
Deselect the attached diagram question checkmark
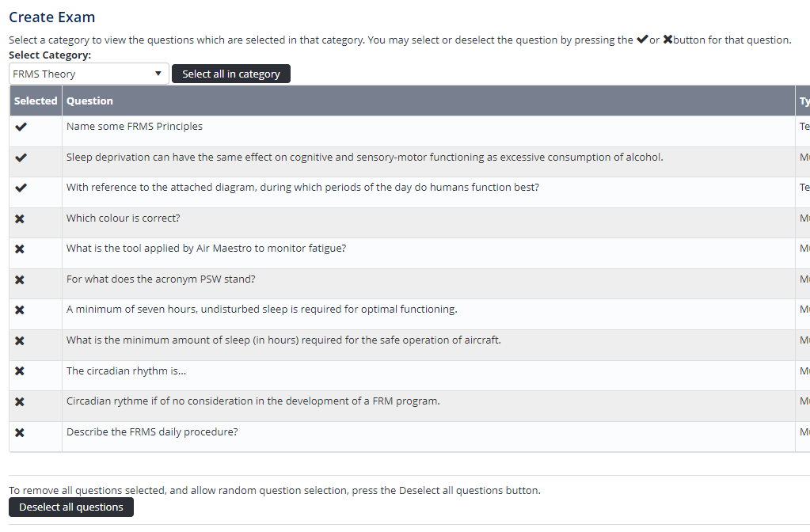click(21, 188)
